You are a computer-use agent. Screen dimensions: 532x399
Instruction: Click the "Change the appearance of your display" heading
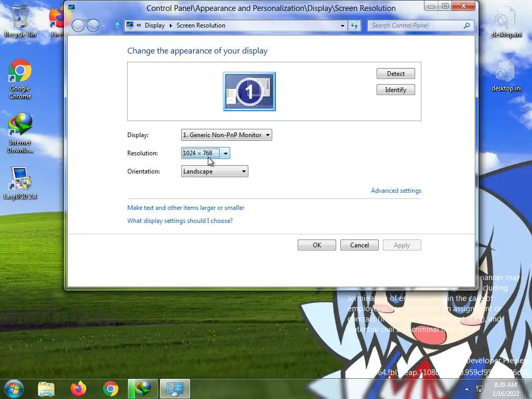[x=197, y=51]
